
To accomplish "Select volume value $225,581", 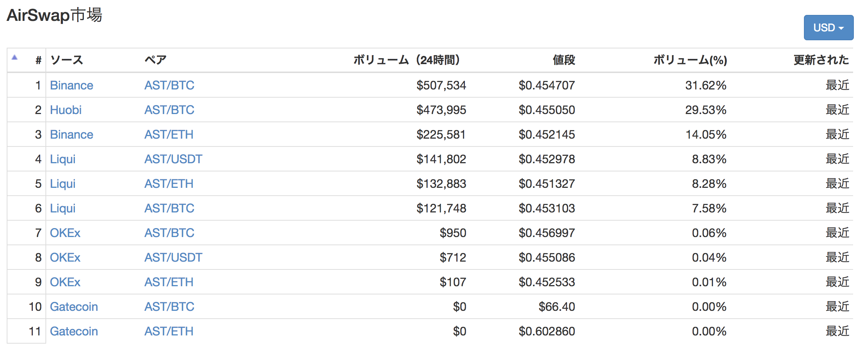I will (x=441, y=135).
